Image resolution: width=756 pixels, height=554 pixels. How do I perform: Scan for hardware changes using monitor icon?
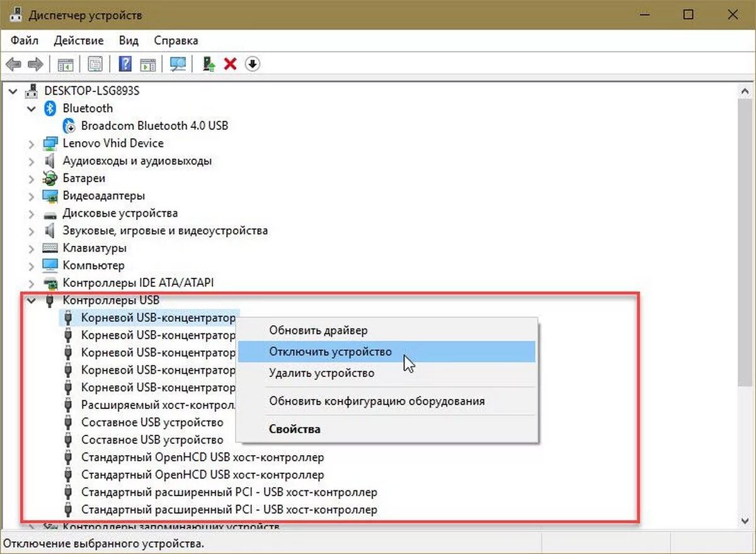point(177,64)
